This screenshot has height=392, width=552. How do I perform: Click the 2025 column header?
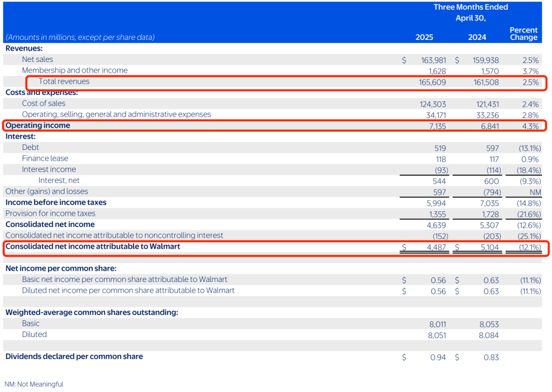424,37
